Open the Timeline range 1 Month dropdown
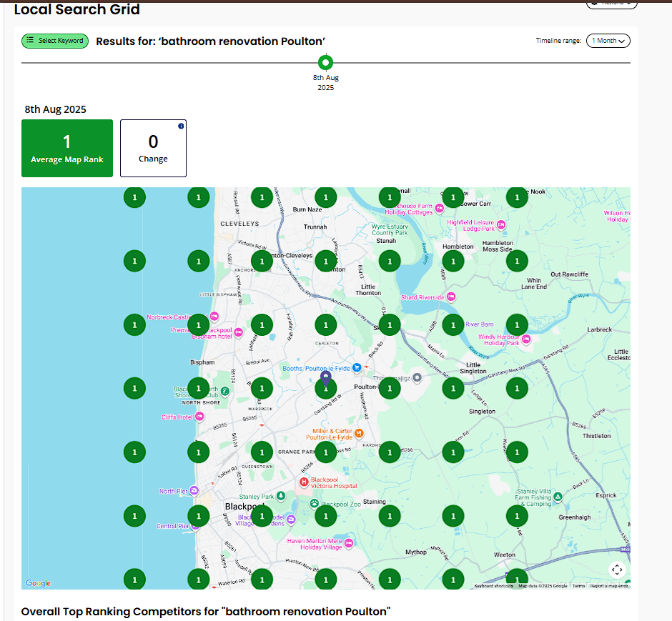This screenshot has height=621, width=672. click(x=608, y=41)
